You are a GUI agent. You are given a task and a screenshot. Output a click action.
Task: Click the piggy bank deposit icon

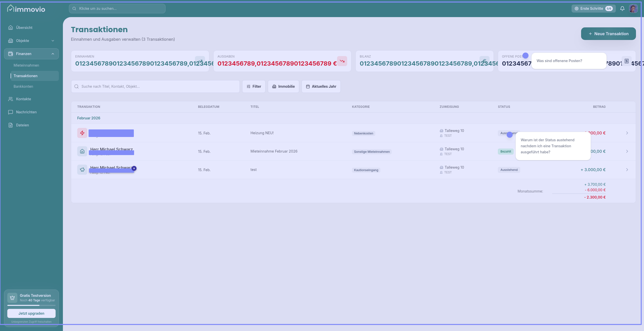pyautogui.click(x=82, y=170)
